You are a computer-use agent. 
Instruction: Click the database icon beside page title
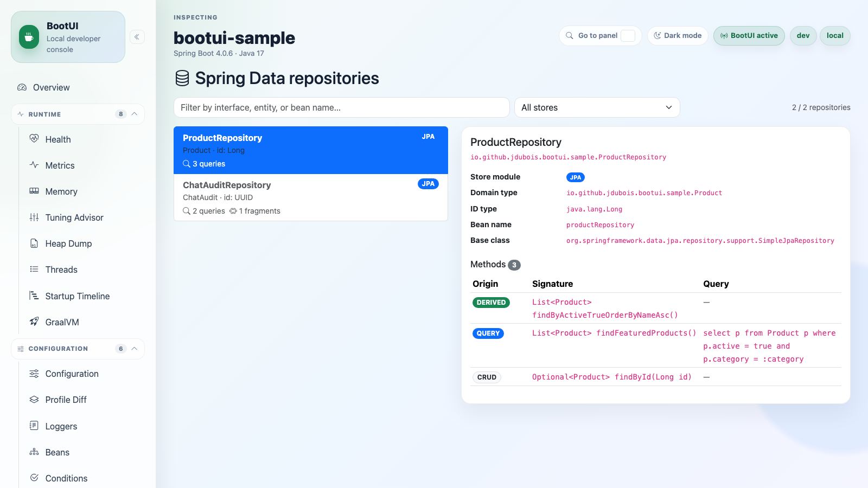[182, 78]
